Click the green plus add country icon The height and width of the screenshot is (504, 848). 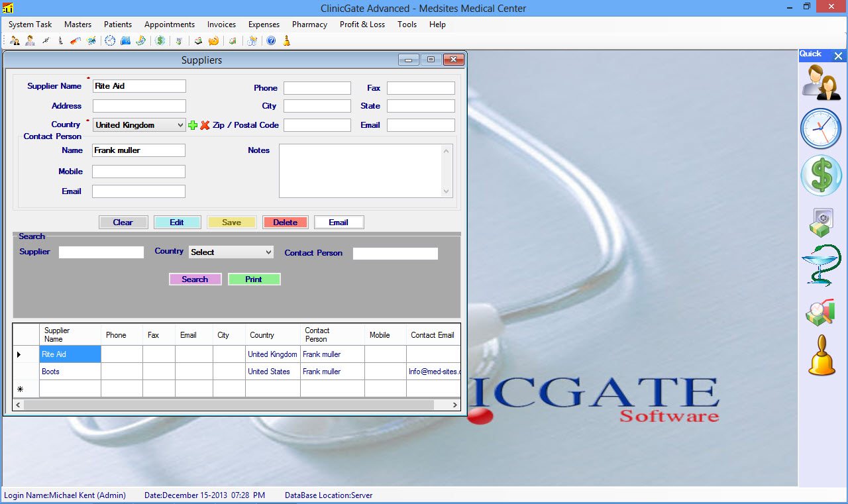[x=193, y=125]
